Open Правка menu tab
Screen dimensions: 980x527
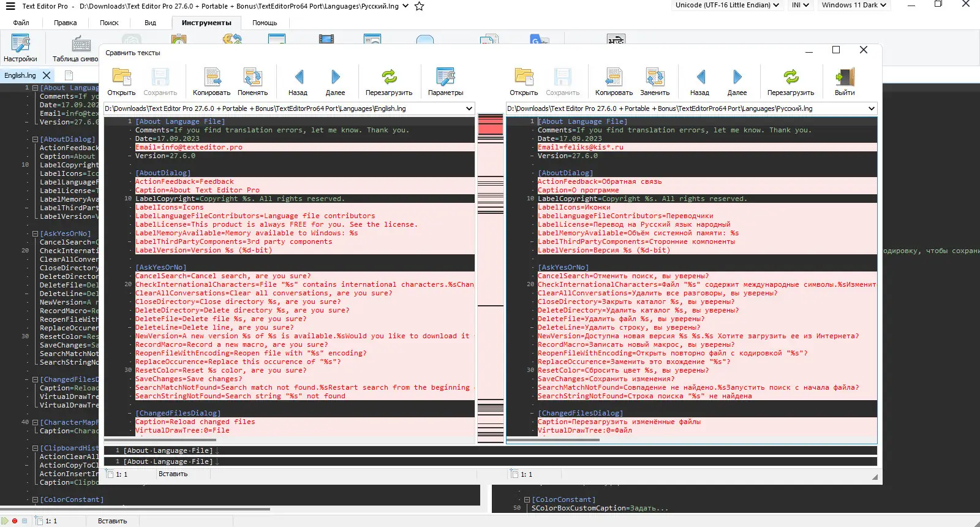(x=65, y=23)
